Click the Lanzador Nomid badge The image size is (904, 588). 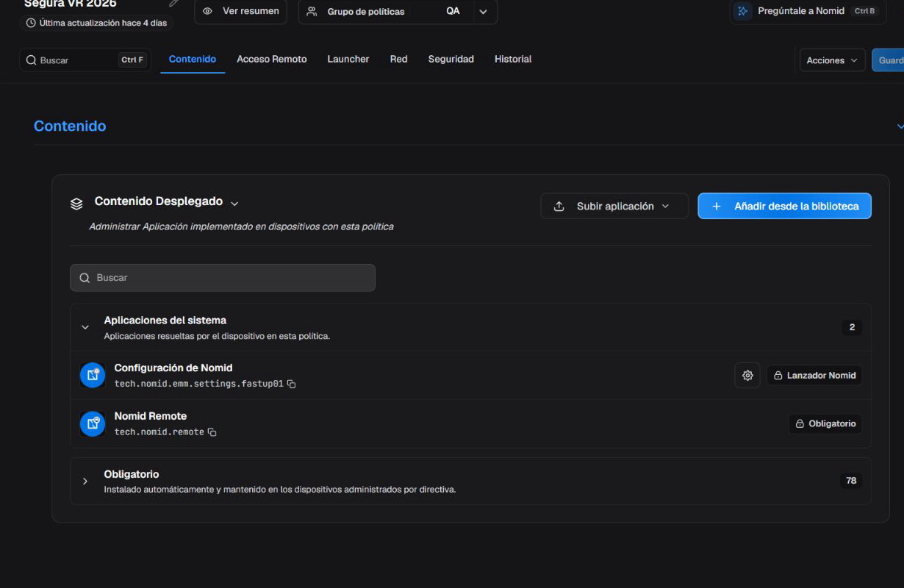pyautogui.click(x=814, y=376)
